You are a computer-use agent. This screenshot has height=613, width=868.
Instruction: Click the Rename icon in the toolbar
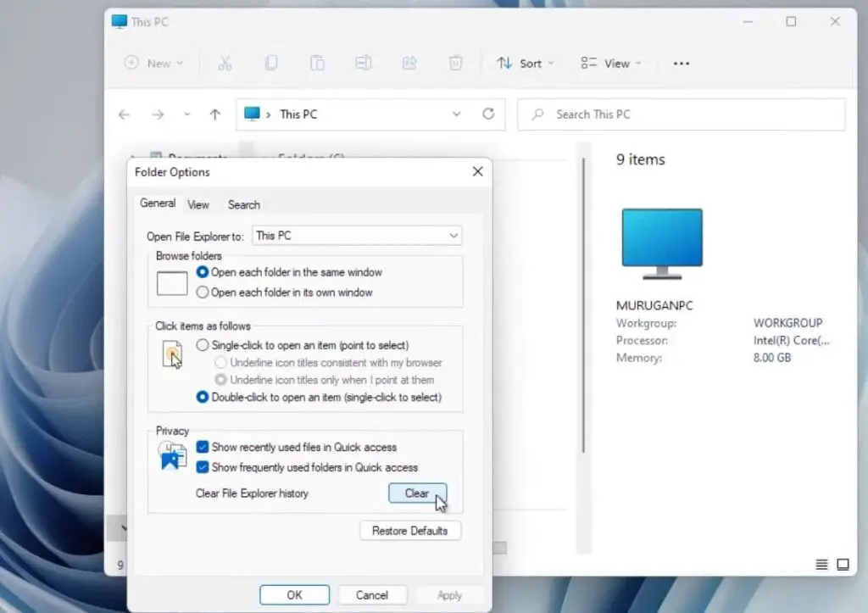(x=364, y=63)
